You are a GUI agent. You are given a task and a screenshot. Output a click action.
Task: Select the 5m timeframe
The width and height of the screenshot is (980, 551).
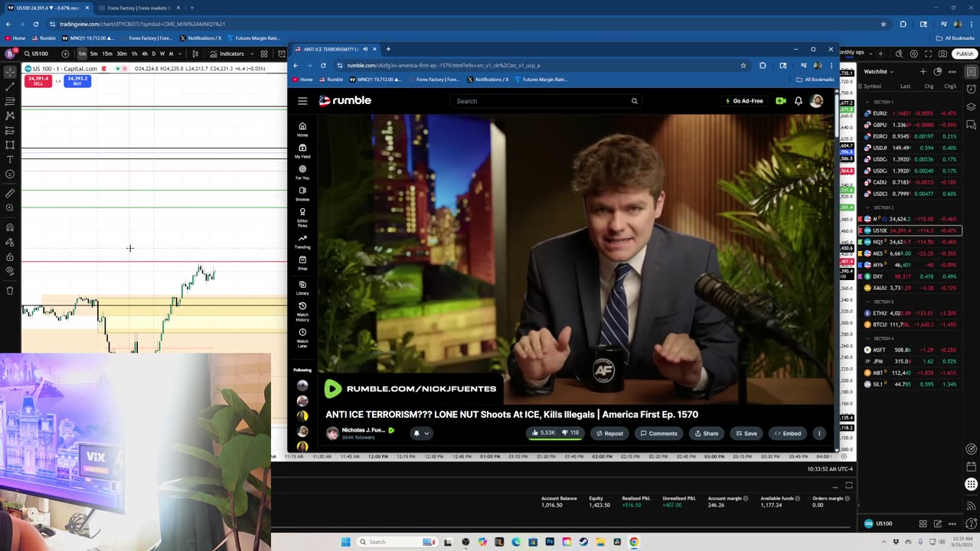coord(93,54)
